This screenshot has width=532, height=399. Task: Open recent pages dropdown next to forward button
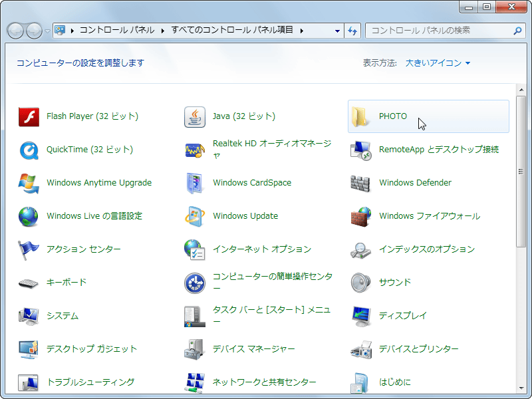[x=47, y=31]
